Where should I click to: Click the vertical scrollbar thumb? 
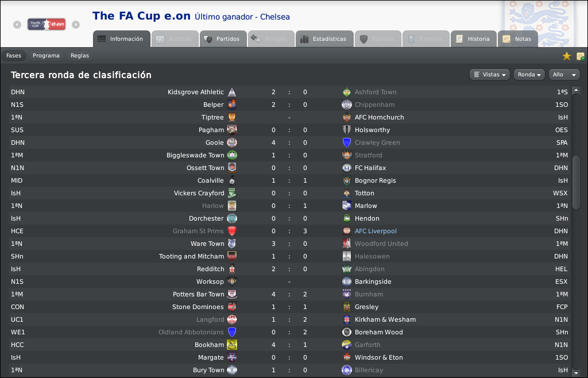(576, 182)
